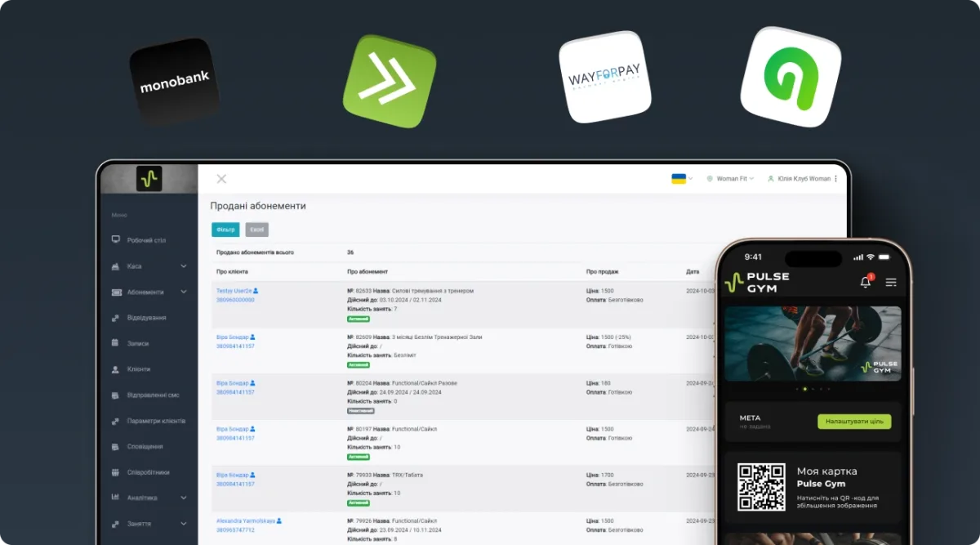Tap the QR code on Моя картка

click(x=761, y=487)
